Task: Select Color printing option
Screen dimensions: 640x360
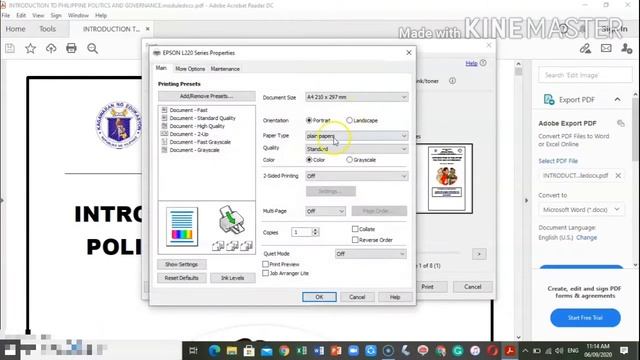Action: coord(309,160)
